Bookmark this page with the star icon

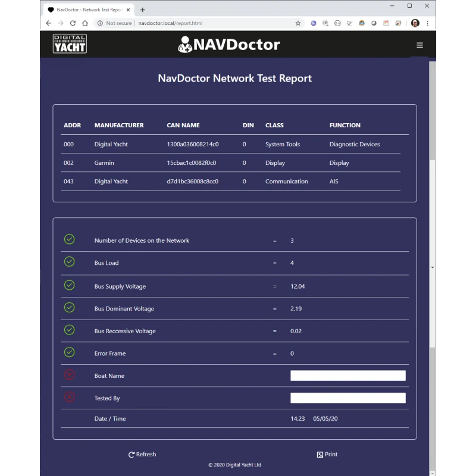(x=298, y=23)
